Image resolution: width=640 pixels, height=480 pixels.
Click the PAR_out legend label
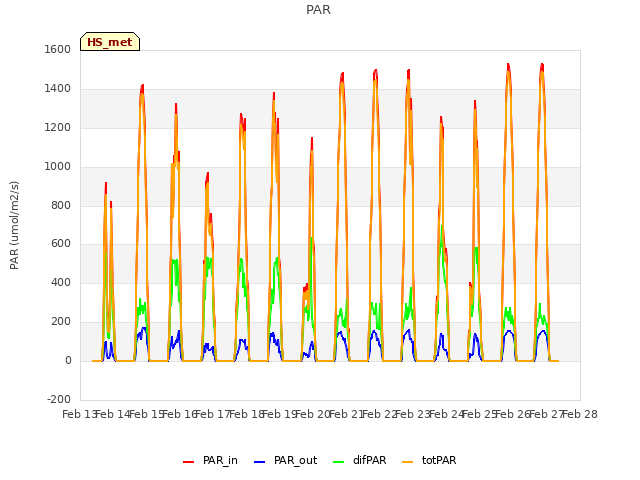[296, 460]
